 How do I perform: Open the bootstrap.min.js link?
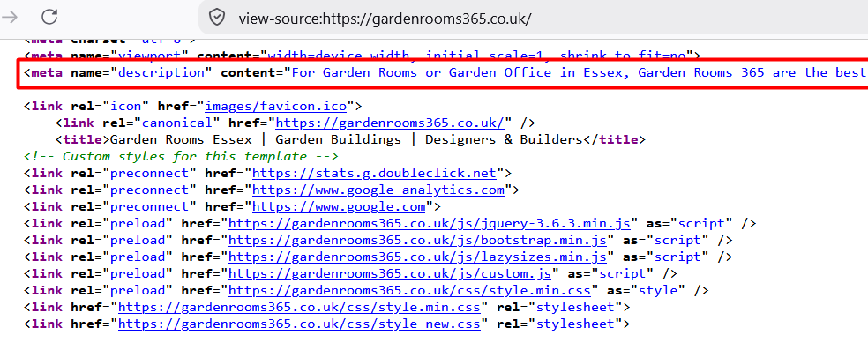click(417, 240)
